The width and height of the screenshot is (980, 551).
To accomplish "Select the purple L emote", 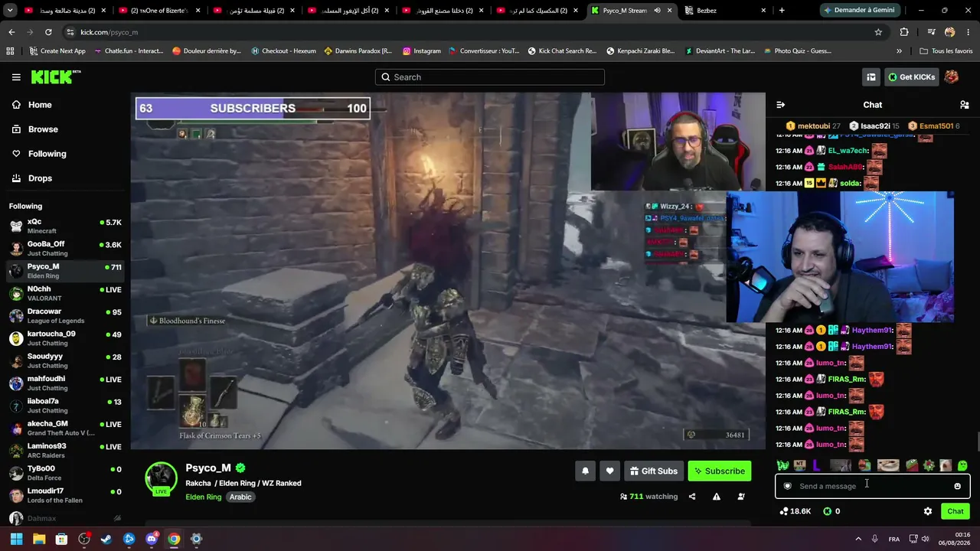I will point(816,465).
